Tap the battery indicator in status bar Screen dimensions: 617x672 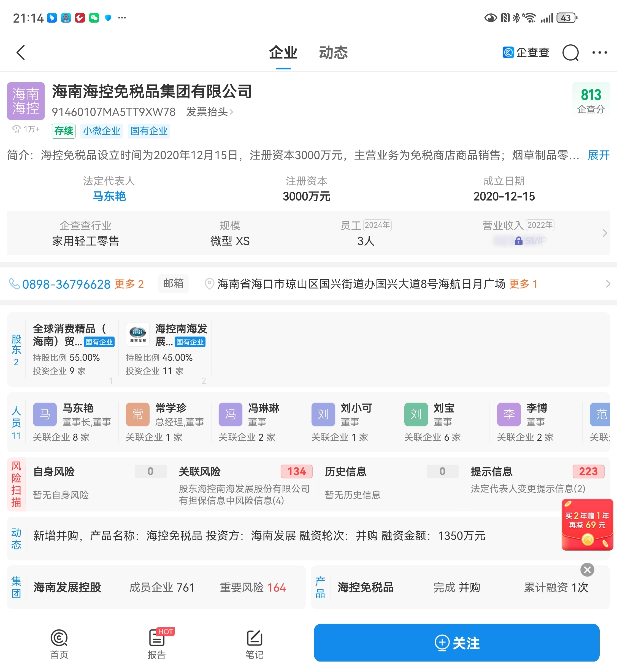(x=567, y=18)
